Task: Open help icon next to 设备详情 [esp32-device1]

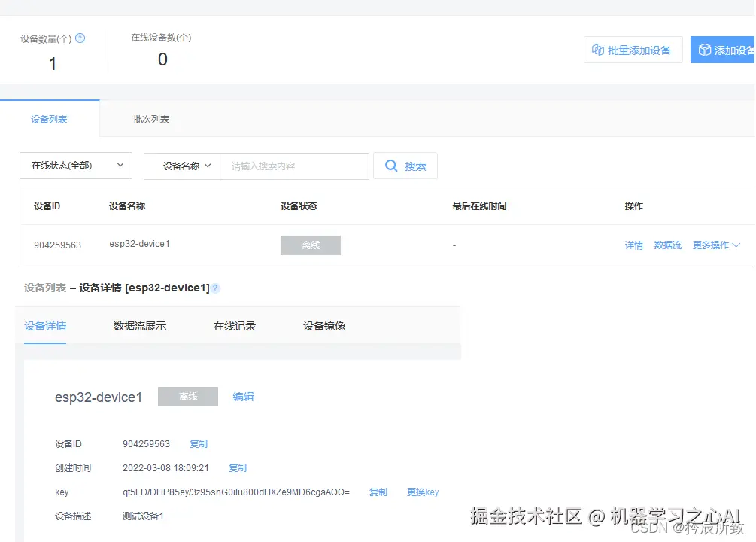Action: (x=215, y=288)
